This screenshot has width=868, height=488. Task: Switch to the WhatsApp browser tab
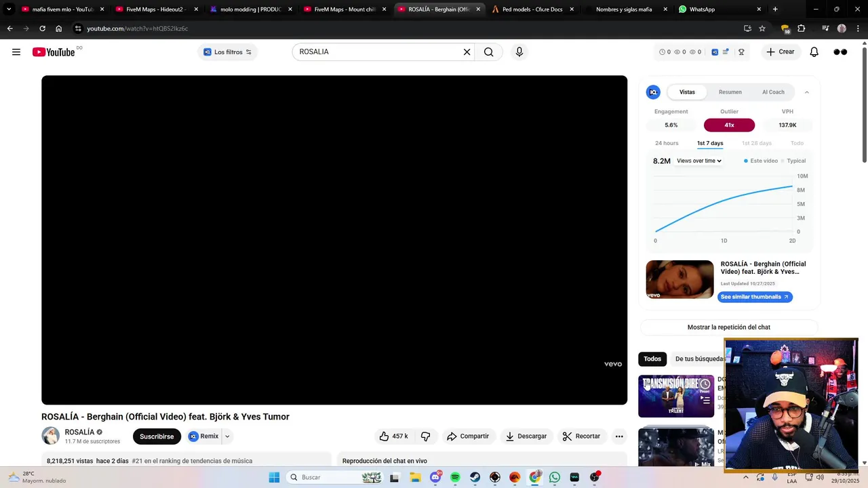720,9
